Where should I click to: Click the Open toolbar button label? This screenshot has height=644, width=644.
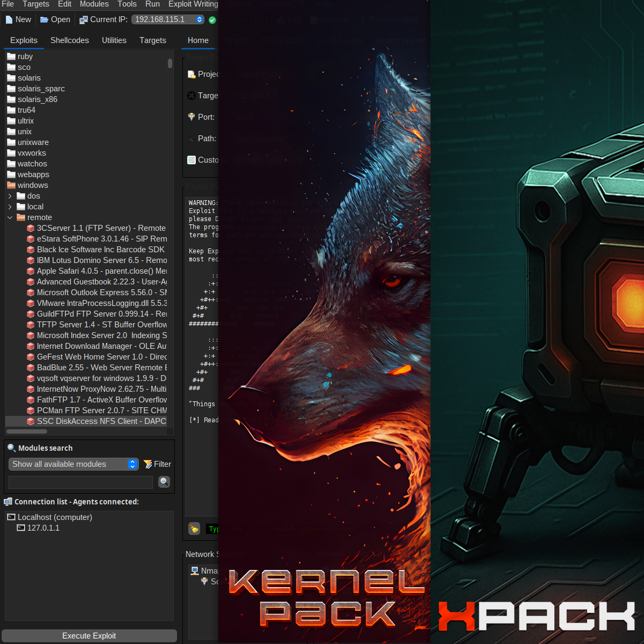tap(61, 19)
